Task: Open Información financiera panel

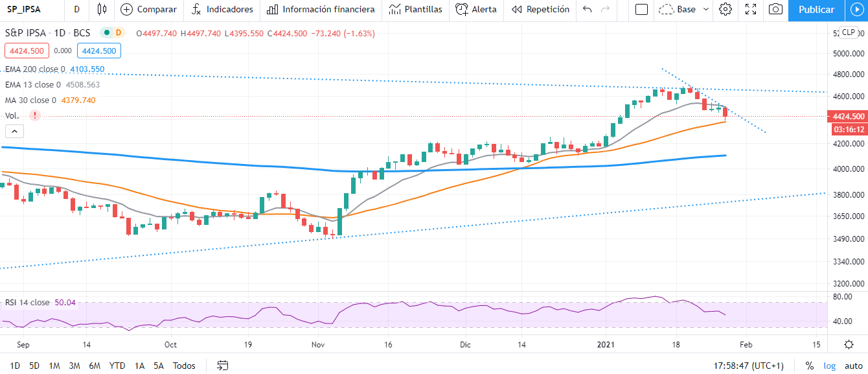Action: point(321,10)
